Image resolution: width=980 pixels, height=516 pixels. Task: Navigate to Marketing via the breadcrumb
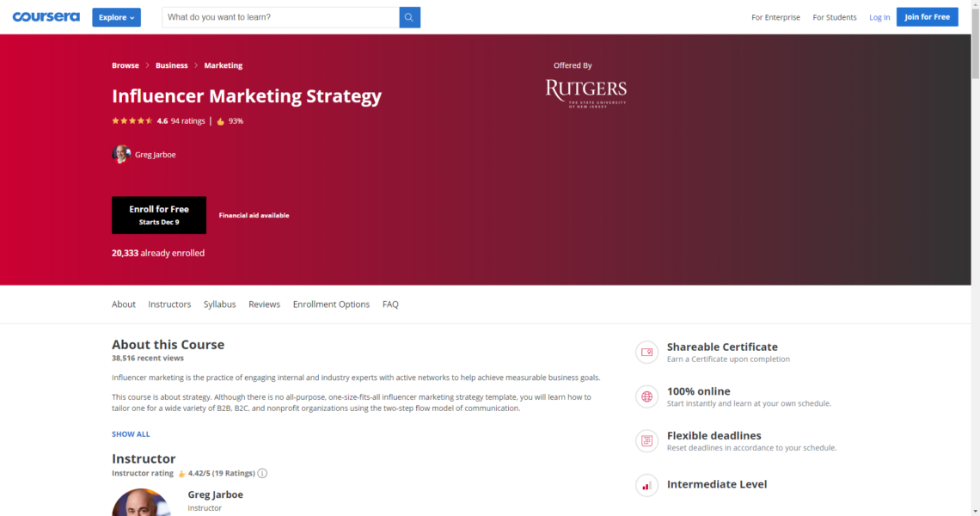tap(223, 64)
